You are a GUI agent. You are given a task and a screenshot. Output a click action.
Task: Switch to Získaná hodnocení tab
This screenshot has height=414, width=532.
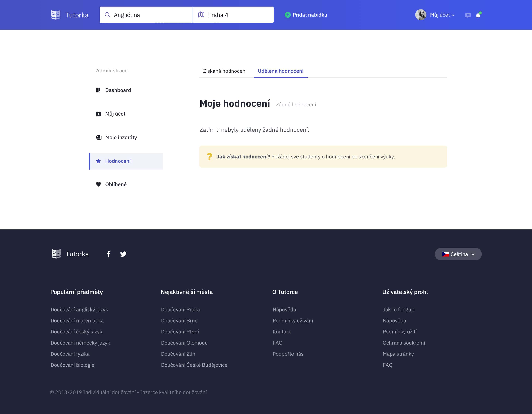(225, 71)
